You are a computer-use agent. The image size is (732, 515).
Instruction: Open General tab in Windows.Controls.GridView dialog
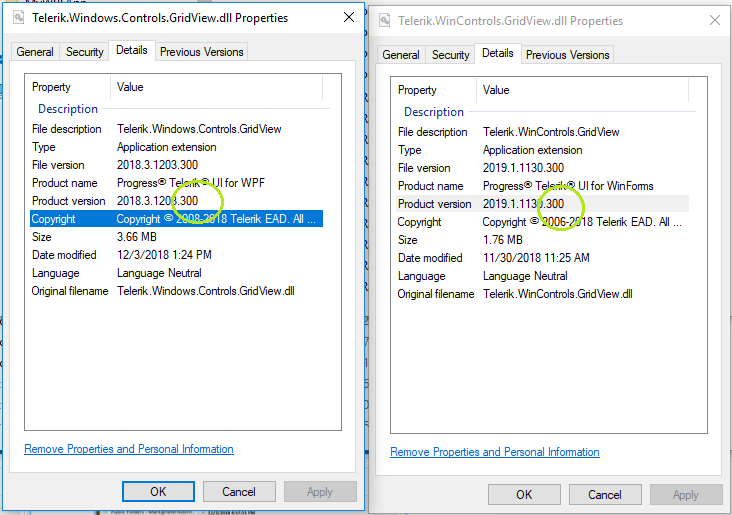35,52
